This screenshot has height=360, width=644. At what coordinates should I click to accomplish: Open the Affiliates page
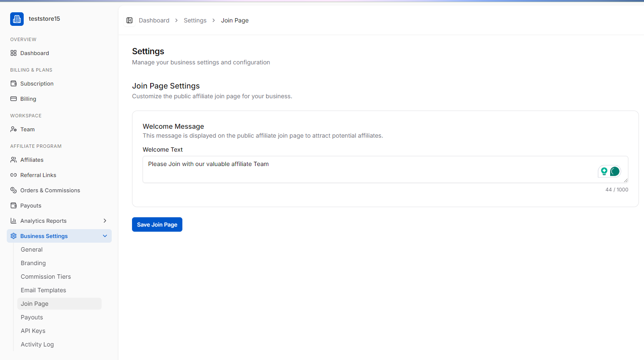[x=59, y=160]
